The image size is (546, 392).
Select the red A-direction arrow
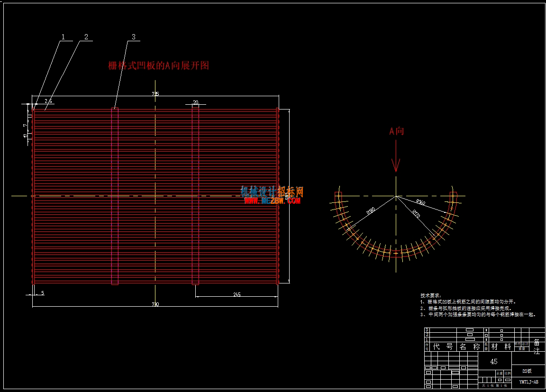point(396,156)
